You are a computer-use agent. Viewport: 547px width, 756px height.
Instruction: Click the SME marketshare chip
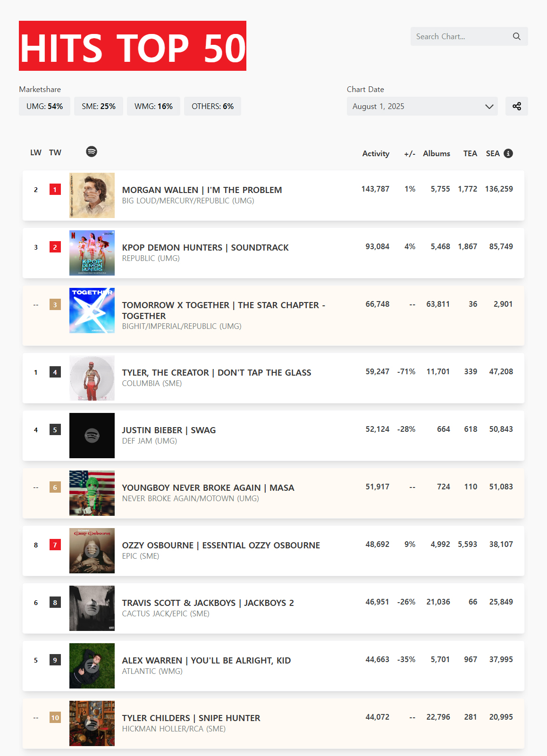click(x=98, y=106)
